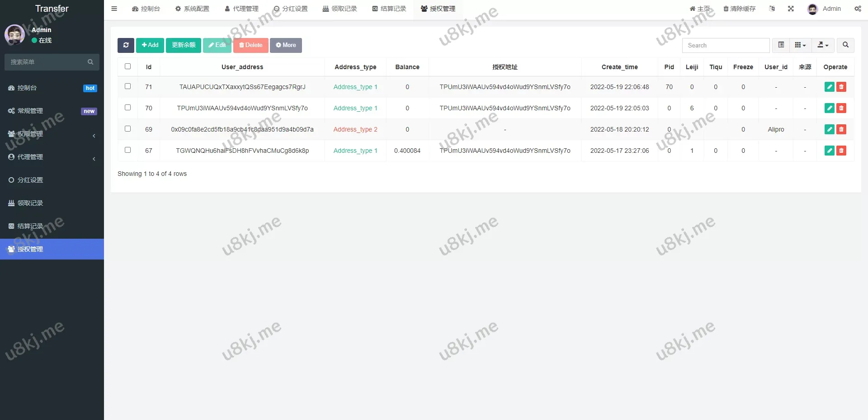Open the 分红设置 menu item
The width and height of the screenshot is (868, 420).
[x=30, y=179]
